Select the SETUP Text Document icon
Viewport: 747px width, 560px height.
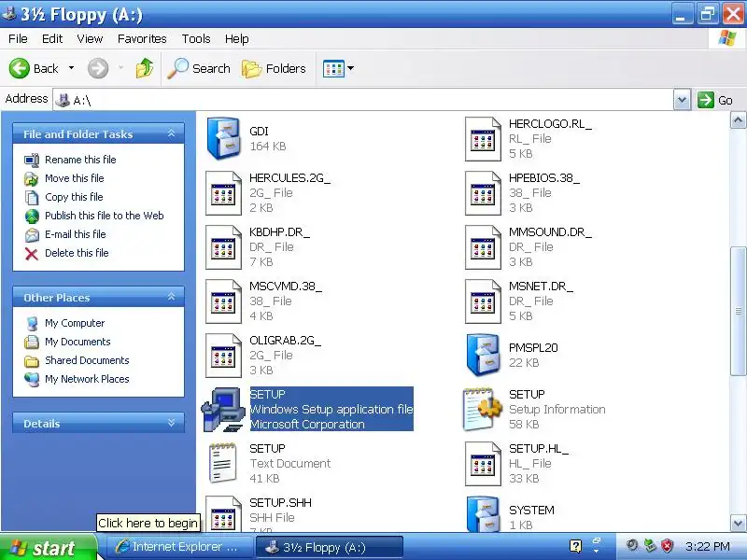[223, 463]
